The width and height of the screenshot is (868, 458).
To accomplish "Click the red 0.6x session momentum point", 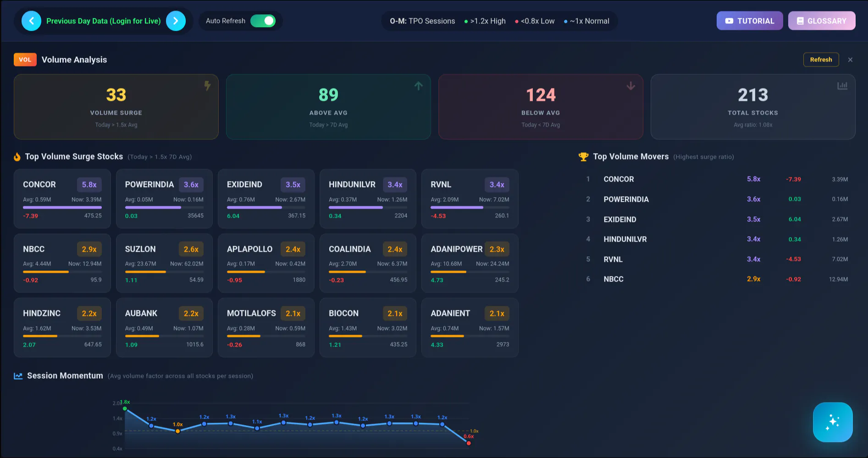I will click(x=469, y=443).
